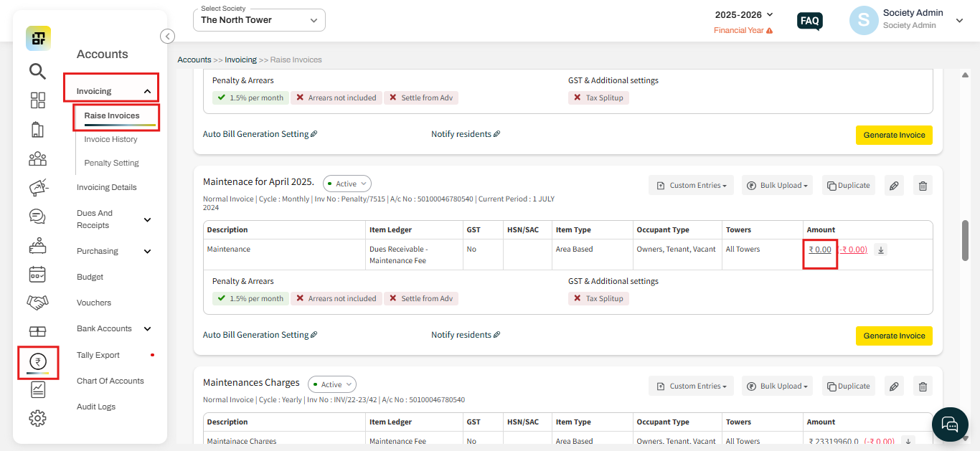The height and width of the screenshot is (451, 980).
Task: Open the Accounts rupee icon in the sidebar
Action: click(x=37, y=362)
